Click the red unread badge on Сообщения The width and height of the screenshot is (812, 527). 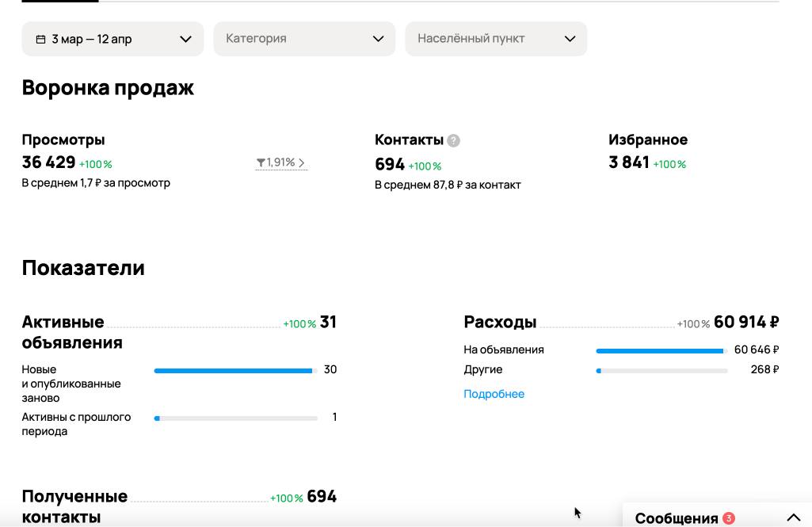tap(729, 518)
